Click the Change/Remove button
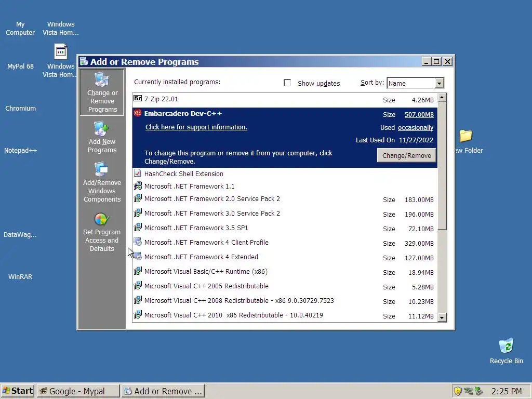The image size is (532, 399). [406, 155]
